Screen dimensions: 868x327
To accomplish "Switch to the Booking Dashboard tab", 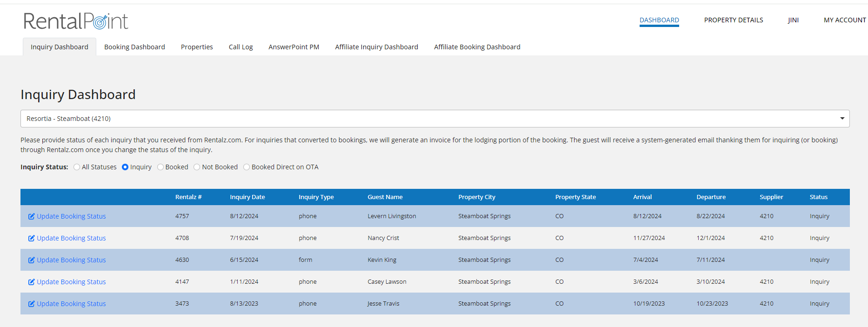I will coord(134,47).
